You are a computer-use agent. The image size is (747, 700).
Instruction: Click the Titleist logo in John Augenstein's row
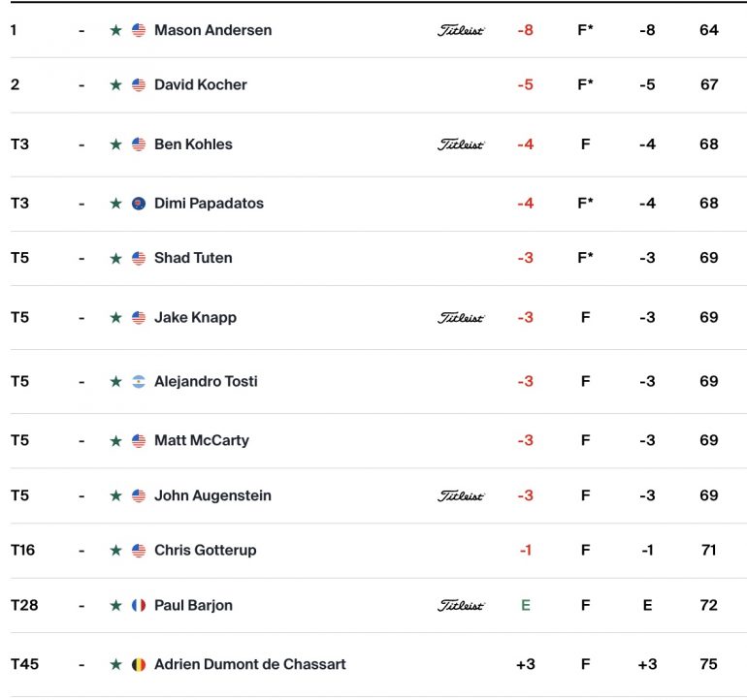(x=461, y=495)
